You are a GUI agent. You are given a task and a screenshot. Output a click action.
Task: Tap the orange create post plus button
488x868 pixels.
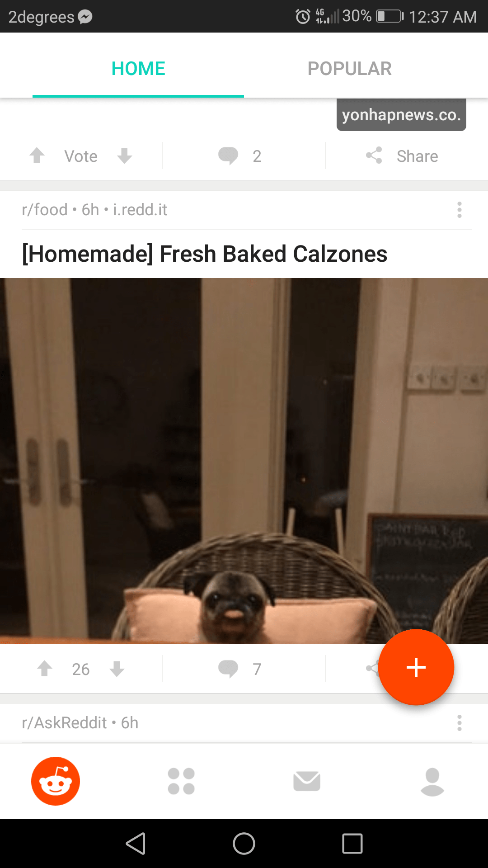(416, 667)
